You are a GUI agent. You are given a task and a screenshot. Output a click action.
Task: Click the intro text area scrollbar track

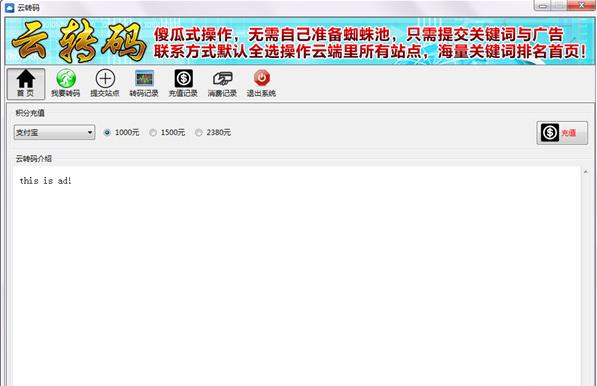tap(586, 282)
